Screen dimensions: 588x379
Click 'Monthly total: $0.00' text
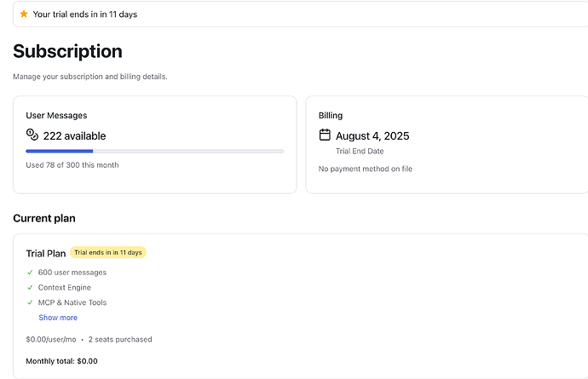[62, 361]
